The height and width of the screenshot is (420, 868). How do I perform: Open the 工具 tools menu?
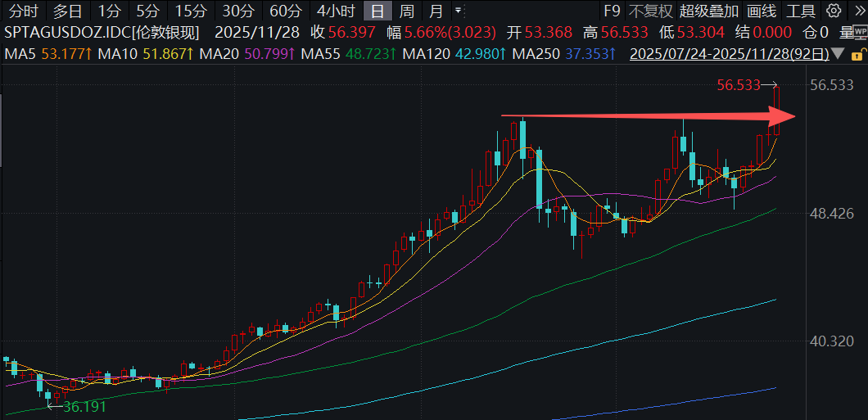(801, 11)
